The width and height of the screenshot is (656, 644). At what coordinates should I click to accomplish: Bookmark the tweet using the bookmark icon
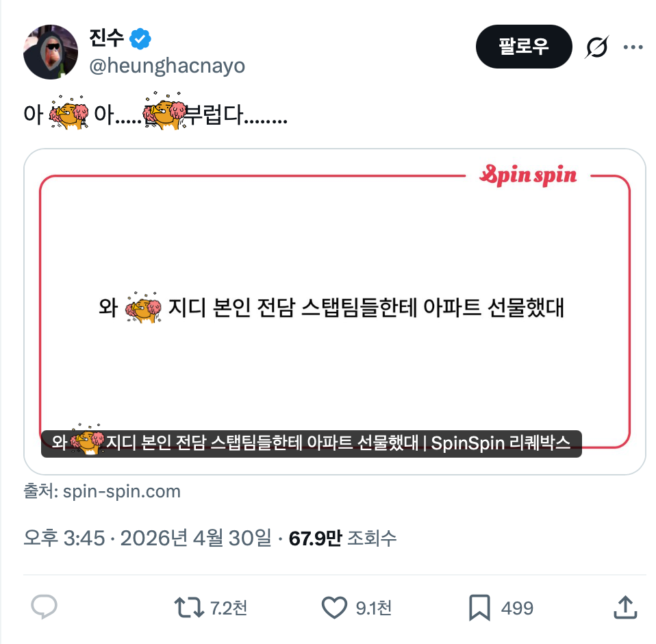click(481, 608)
